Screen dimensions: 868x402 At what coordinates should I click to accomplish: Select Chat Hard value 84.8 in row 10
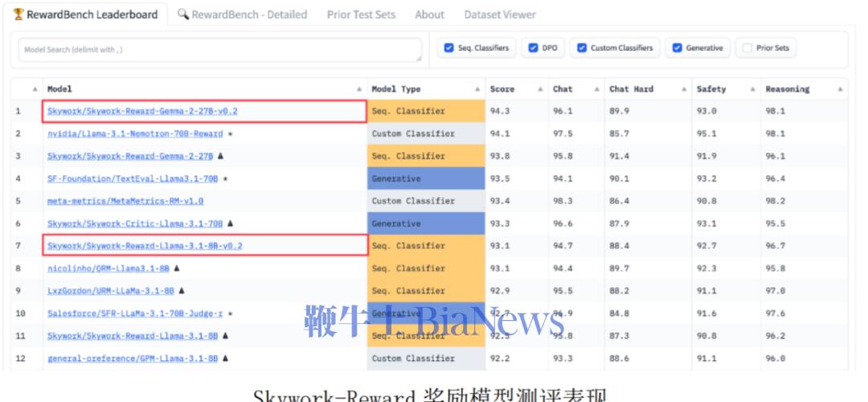coord(620,314)
